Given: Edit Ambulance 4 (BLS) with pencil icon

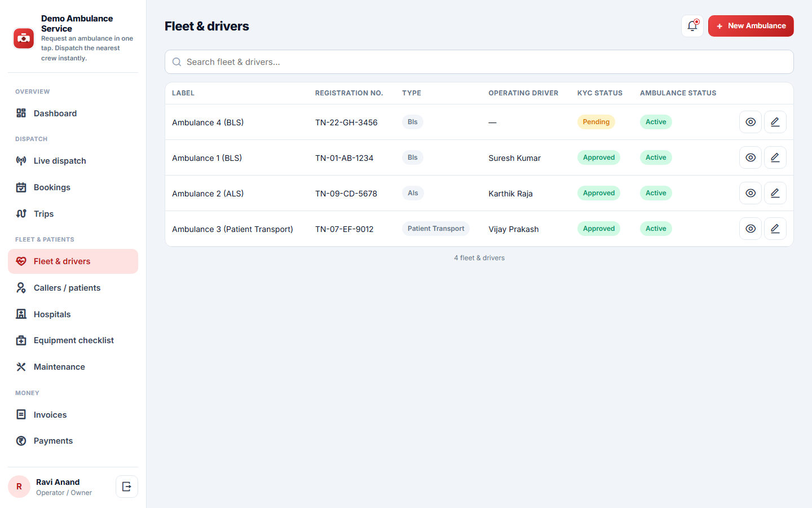Looking at the screenshot, I should [x=775, y=122].
